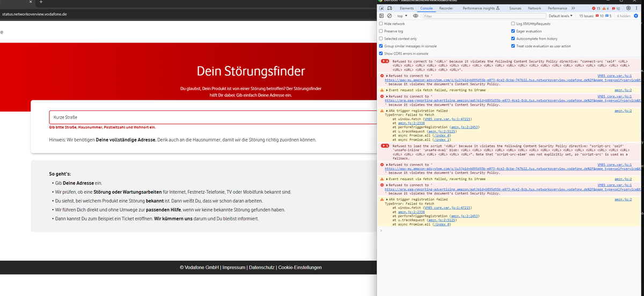
Task: Focus the console Filter input
Action: point(483,16)
